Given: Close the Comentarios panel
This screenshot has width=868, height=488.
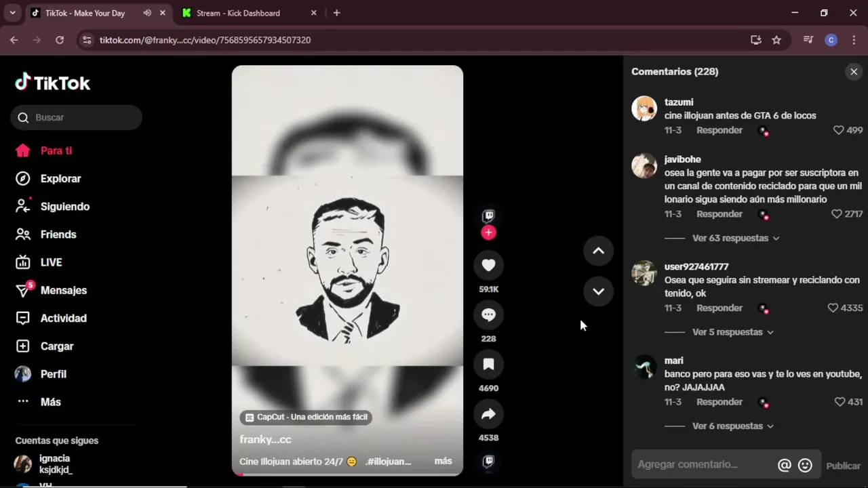Looking at the screenshot, I should click(854, 72).
